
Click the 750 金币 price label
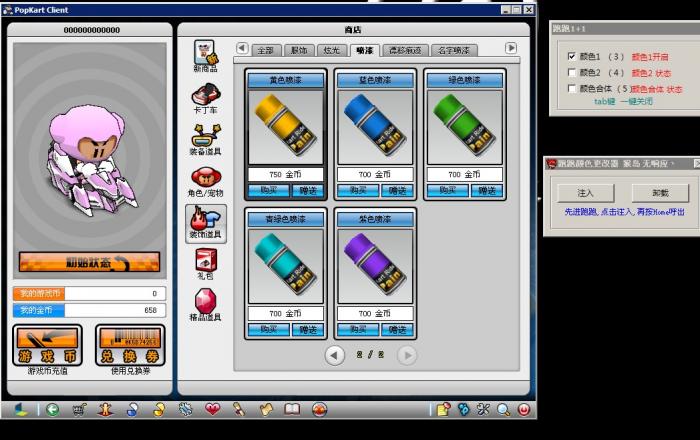[286, 174]
